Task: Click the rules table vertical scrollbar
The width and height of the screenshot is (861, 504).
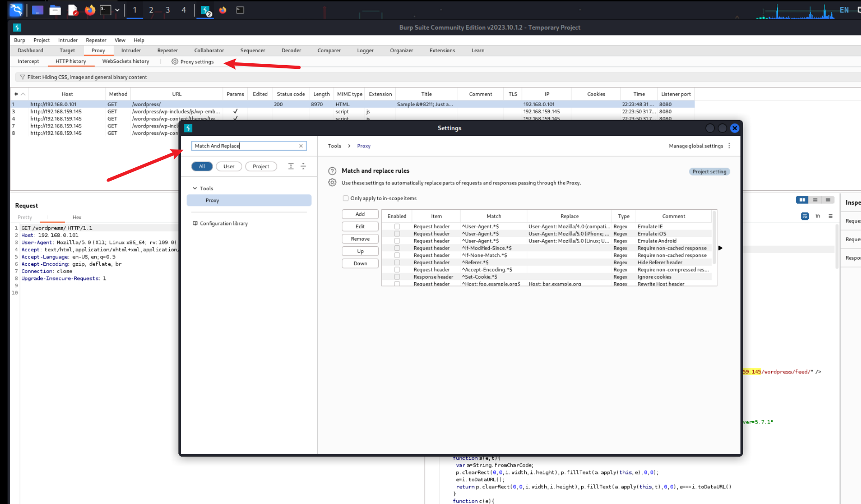Action: (x=714, y=238)
